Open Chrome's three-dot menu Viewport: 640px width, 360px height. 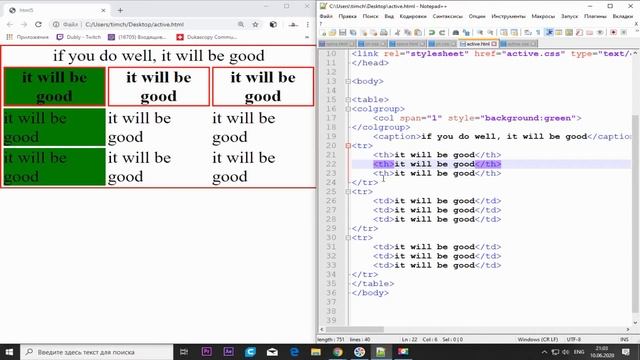(x=307, y=24)
